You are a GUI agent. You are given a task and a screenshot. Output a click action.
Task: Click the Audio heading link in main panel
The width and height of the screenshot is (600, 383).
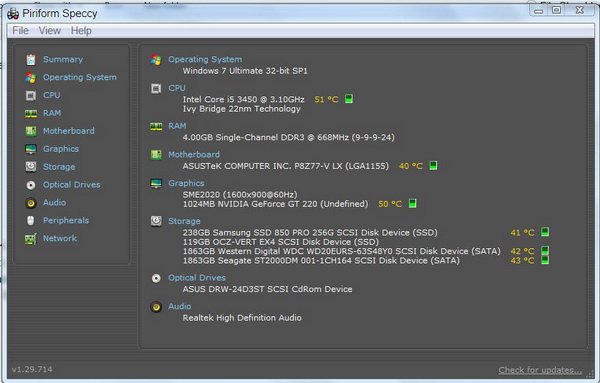(180, 306)
